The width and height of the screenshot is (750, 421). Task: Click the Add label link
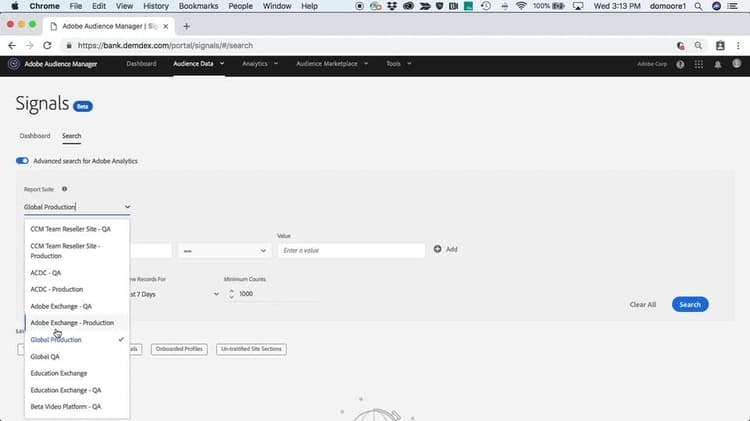(452, 249)
